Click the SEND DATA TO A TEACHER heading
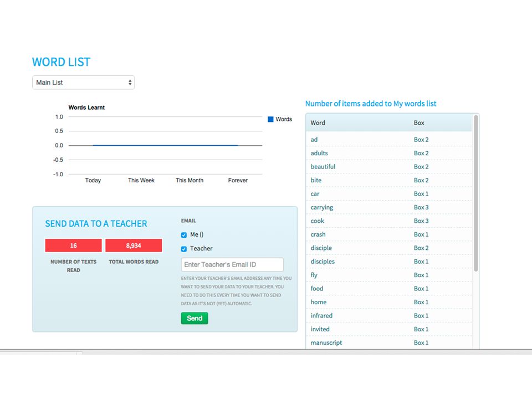Screen dimensions: 532x399 tap(96, 223)
